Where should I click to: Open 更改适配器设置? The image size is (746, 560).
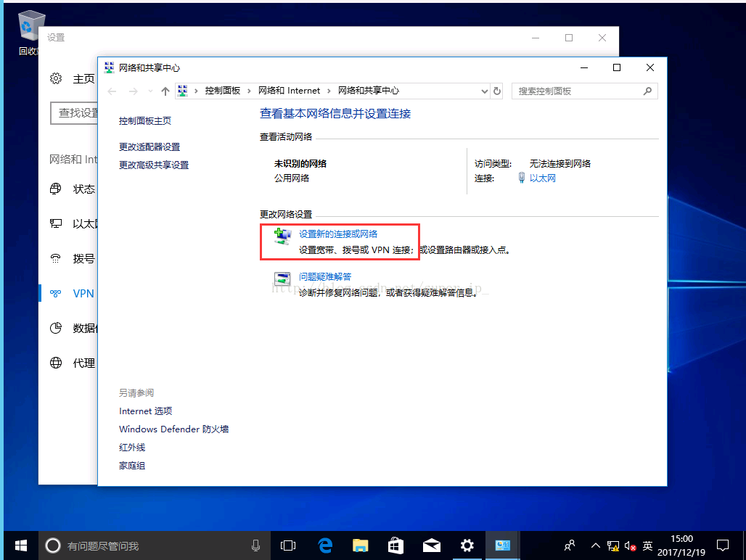click(x=149, y=147)
